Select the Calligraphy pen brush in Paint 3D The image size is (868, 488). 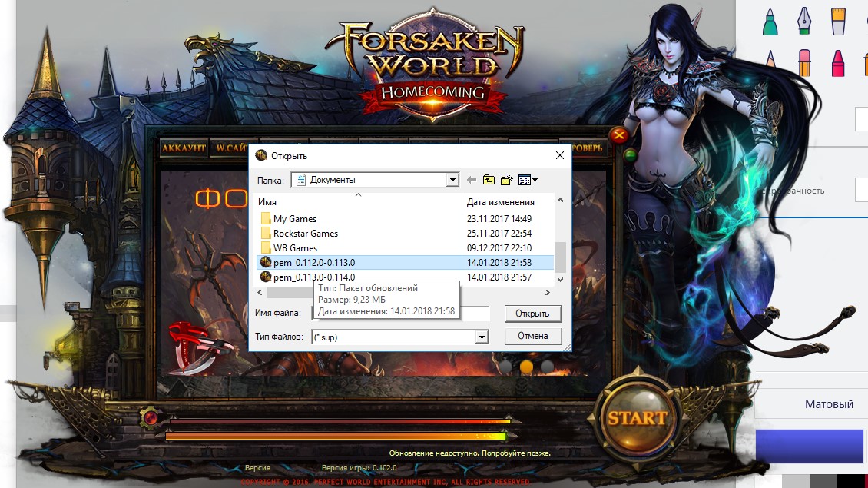click(x=803, y=21)
